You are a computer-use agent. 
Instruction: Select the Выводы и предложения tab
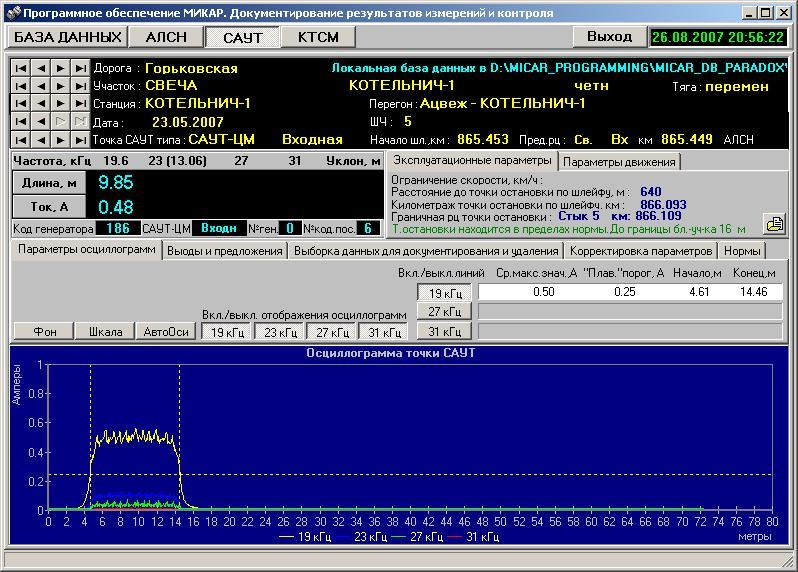(225, 251)
